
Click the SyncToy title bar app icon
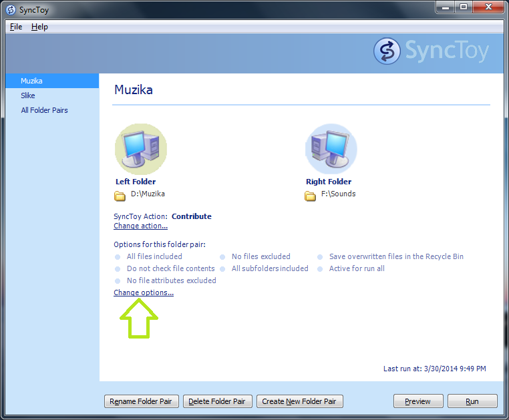(11, 10)
